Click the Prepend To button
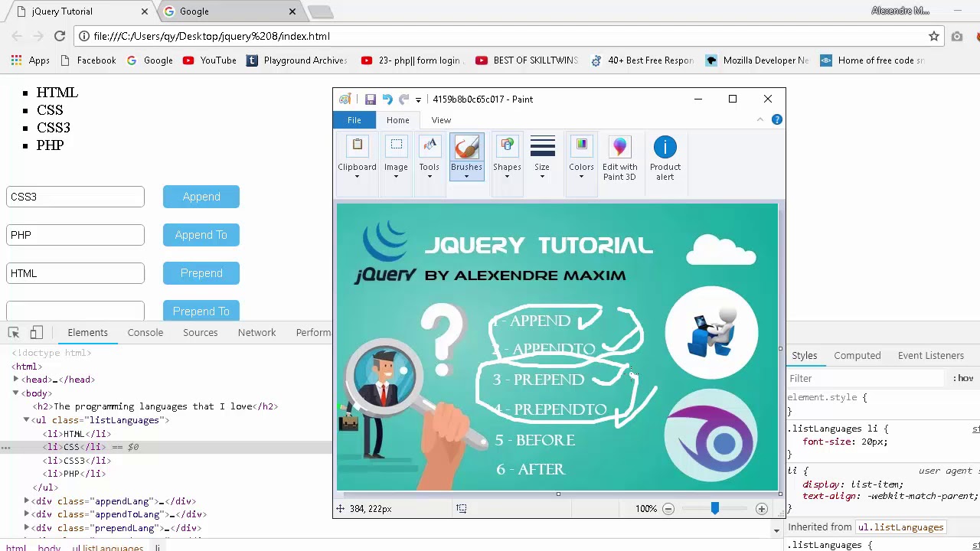Viewport: 980px width, 551px height. 201,311
